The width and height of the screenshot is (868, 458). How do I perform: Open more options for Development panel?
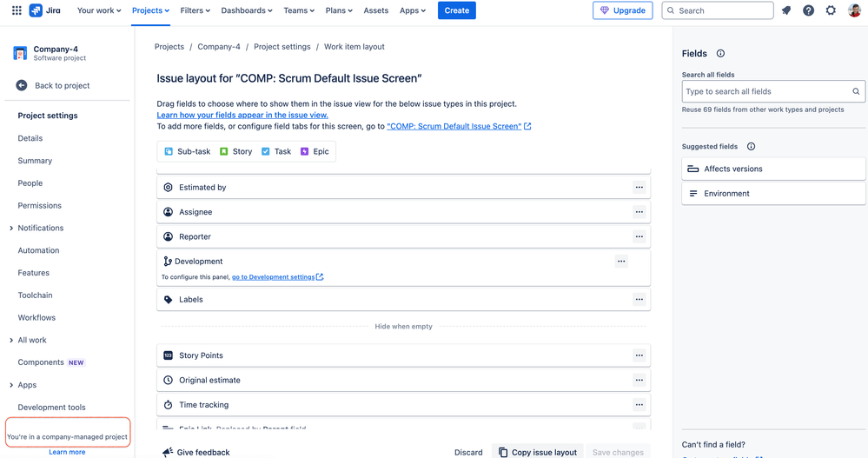621,262
